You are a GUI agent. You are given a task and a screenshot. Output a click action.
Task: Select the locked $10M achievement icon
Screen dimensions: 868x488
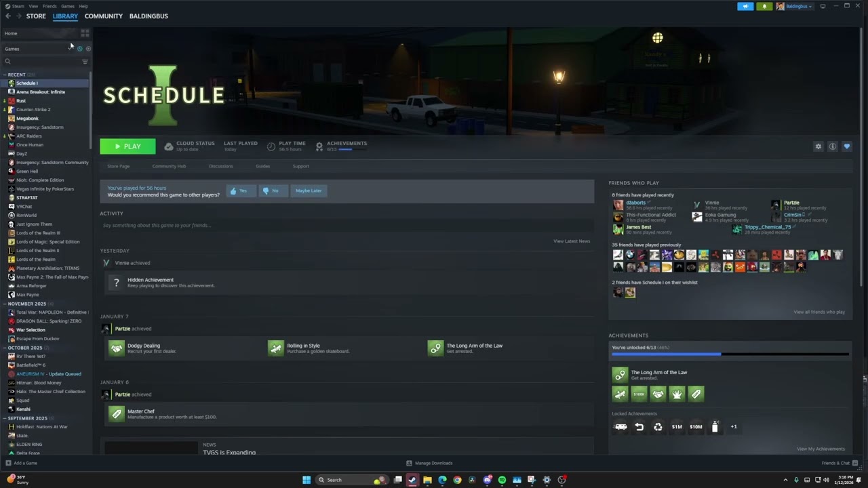[x=696, y=427]
